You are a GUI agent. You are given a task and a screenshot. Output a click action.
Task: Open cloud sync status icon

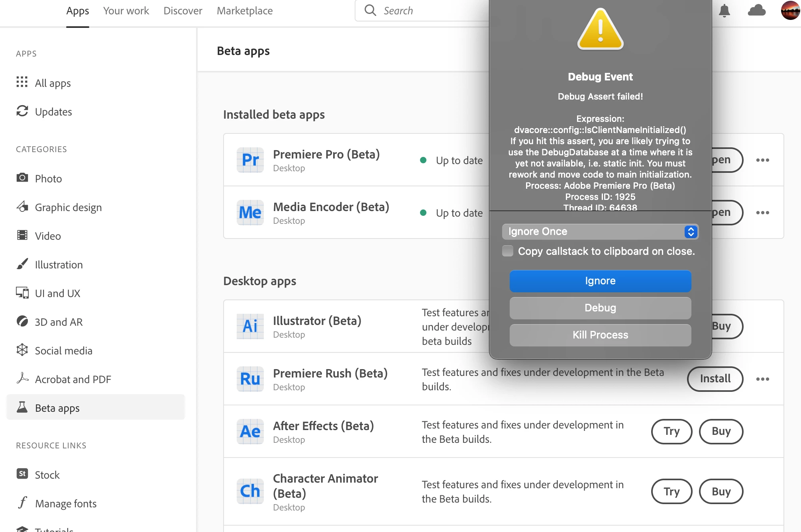(756, 11)
